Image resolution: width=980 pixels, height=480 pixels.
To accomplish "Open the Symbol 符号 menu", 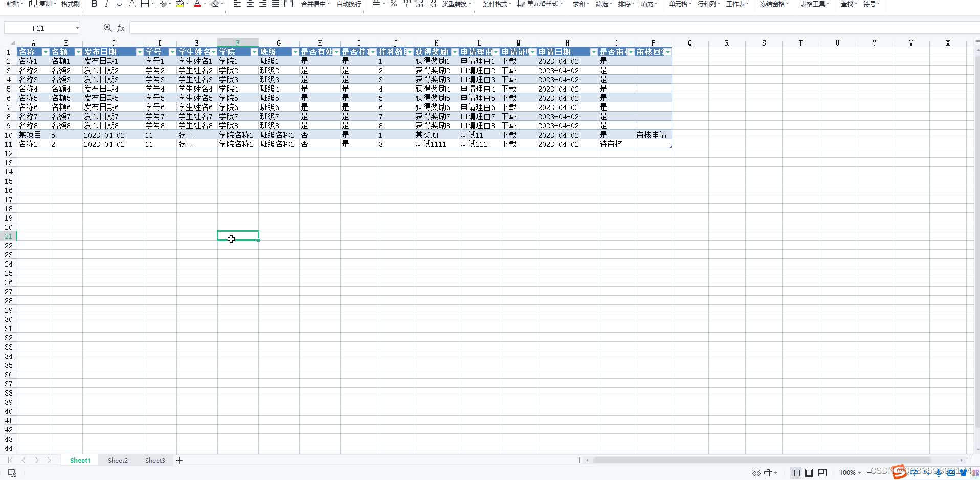I will (x=872, y=4).
